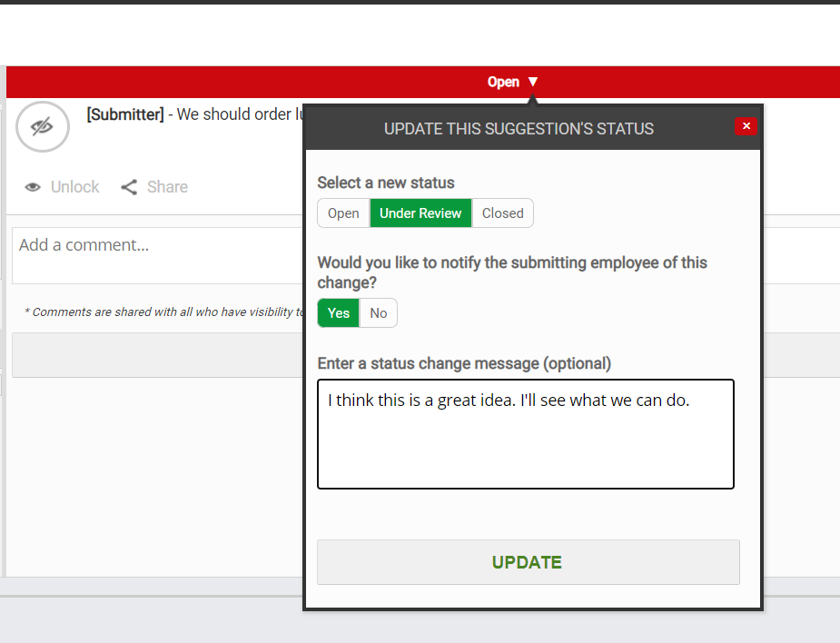Click the Unlock link
Viewport: 840px width, 643px height.
pyautogui.click(x=75, y=186)
